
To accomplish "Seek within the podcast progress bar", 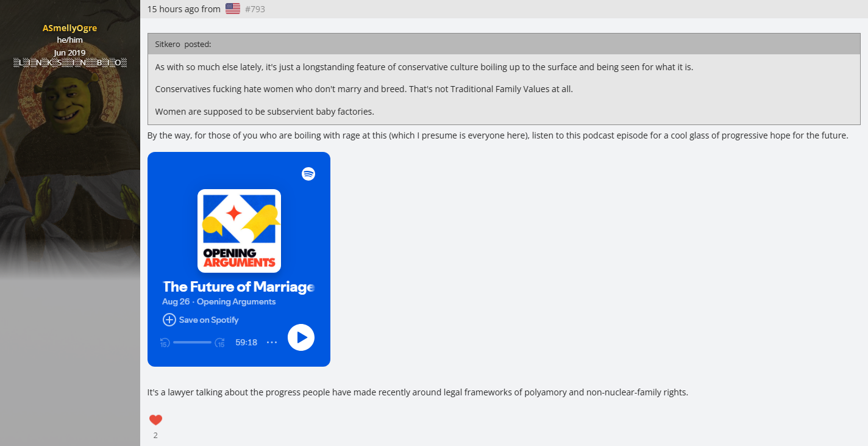I will coord(192,342).
